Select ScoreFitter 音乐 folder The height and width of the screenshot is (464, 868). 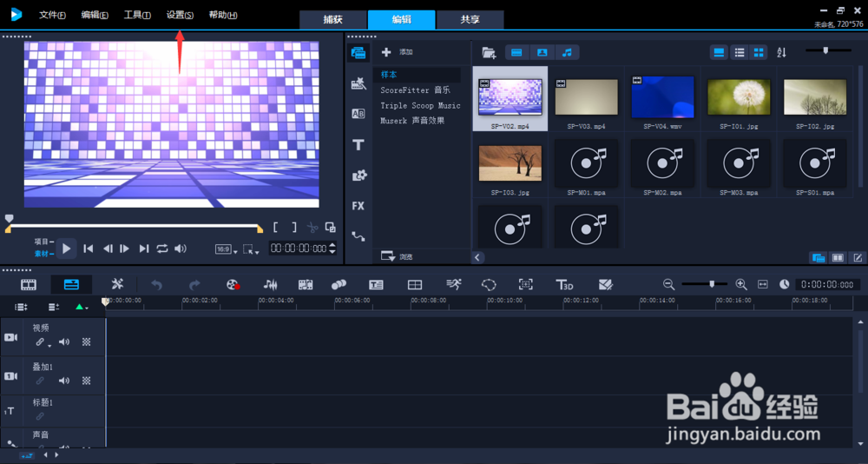point(417,89)
